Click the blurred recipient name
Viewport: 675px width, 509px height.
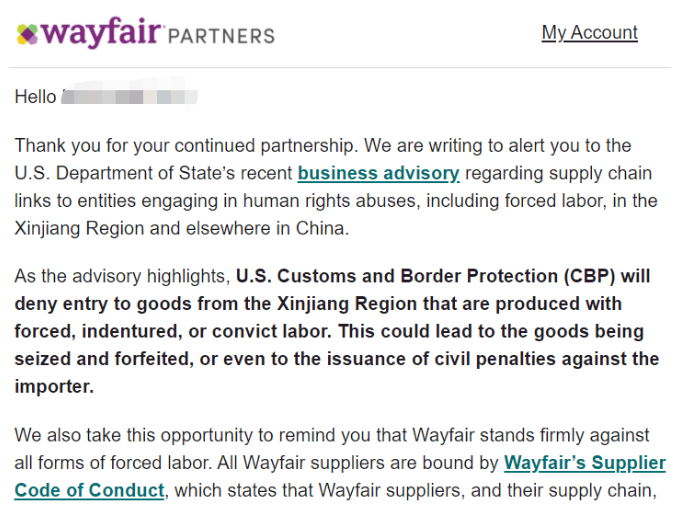click(x=130, y=97)
